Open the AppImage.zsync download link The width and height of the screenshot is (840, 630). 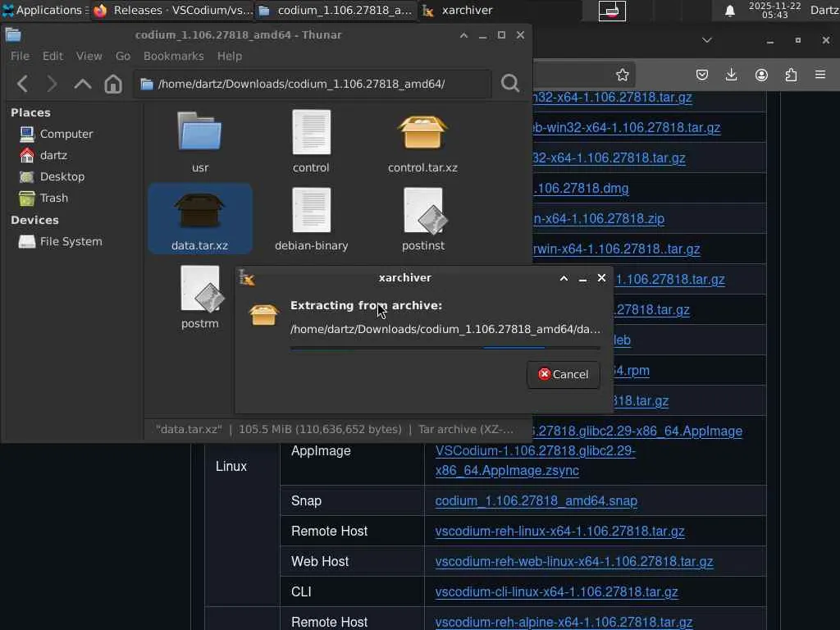(x=535, y=461)
